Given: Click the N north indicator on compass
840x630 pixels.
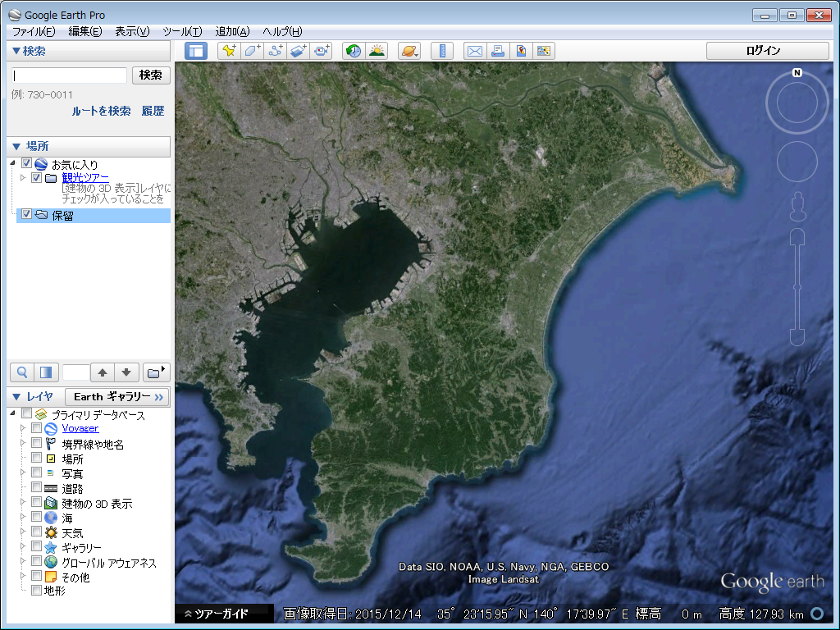Looking at the screenshot, I should [797, 73].
